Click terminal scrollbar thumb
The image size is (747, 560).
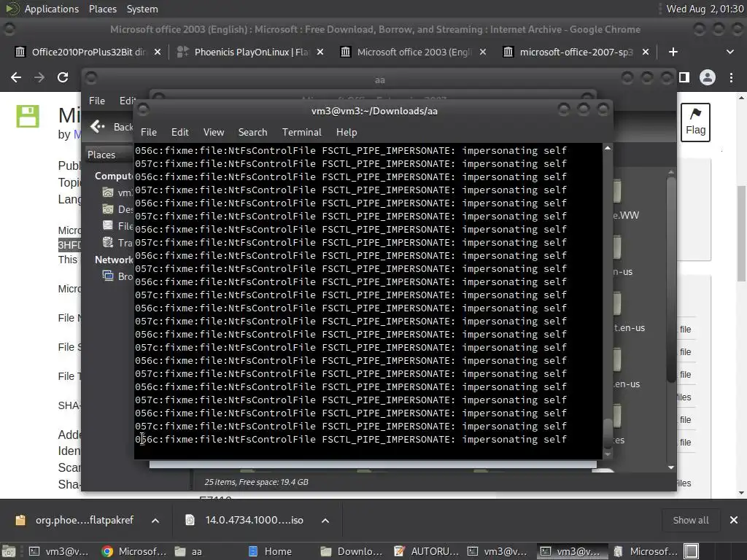click(x=608, y=432)
